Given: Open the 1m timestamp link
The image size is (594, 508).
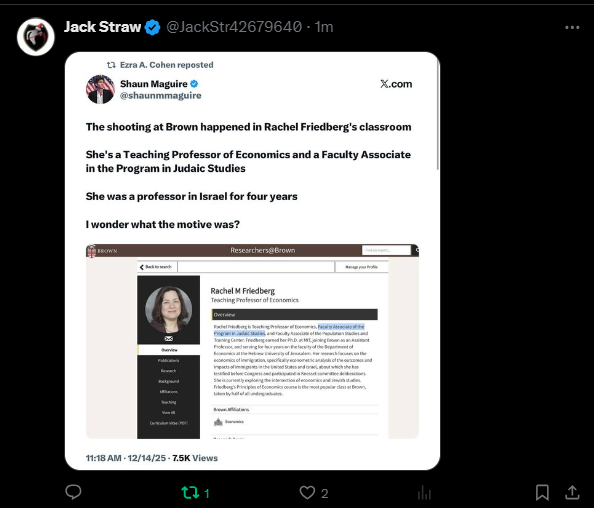Looking at the screenshot, I should pyautogui.click(x=324, y=27).
